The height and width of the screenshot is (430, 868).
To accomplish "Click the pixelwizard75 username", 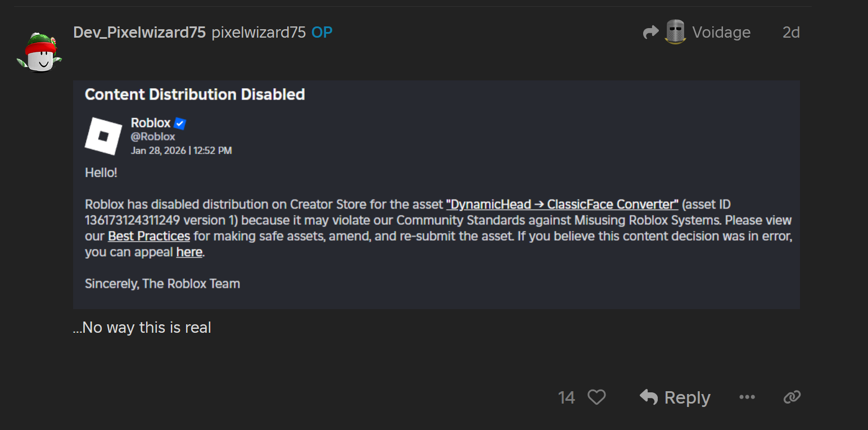I will (x=259, y=33).
